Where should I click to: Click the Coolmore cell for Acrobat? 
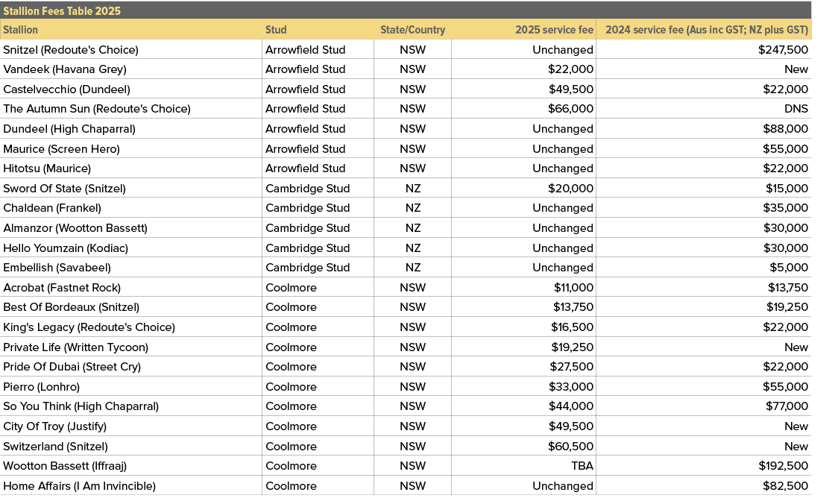tap(286, 287)
